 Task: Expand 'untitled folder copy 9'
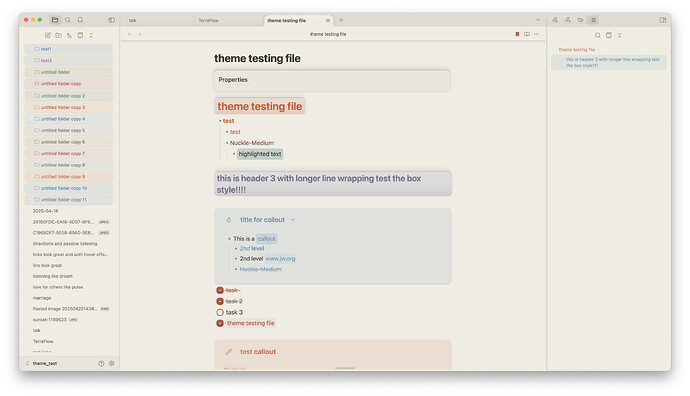[x=69, y=177]
